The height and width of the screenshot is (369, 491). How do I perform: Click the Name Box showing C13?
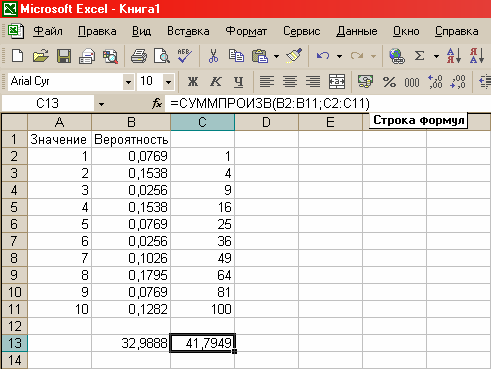[48, 104]
